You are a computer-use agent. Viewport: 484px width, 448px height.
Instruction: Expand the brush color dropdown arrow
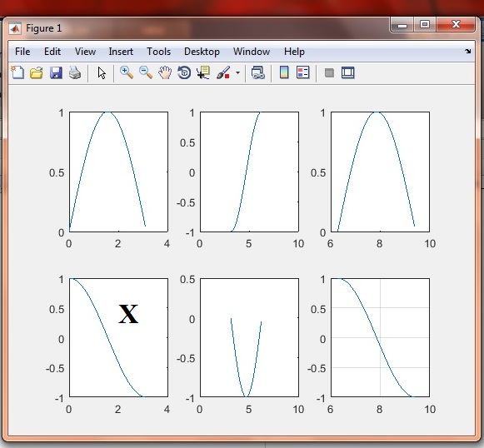point(237,73)
